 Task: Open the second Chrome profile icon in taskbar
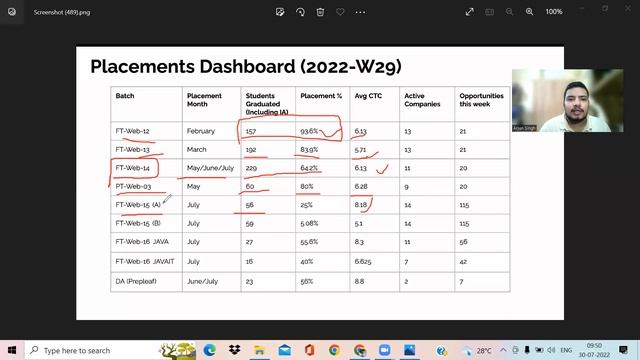pyautogui.click(x=360, y=350)
